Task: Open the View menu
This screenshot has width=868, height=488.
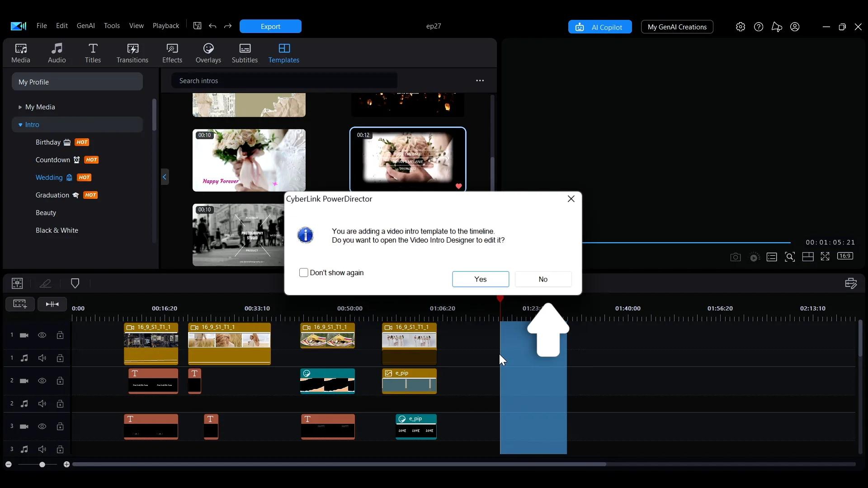Action: click(x=137, y=26)
